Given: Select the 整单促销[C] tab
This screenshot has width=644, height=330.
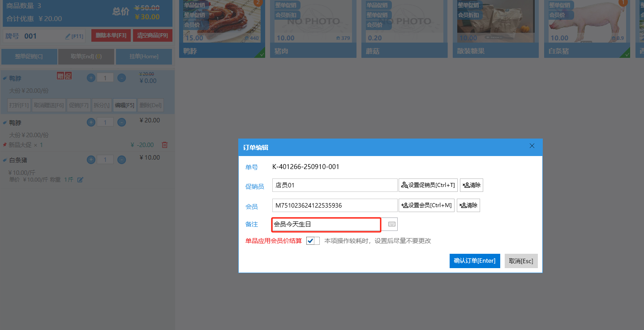Looking at the screenshot, I should coord(29,57).
